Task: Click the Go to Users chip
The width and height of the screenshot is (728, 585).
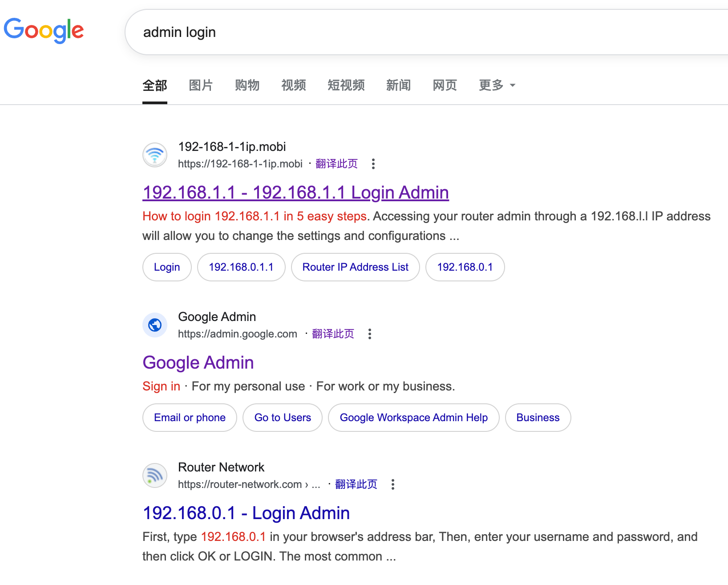Action: 282,418
